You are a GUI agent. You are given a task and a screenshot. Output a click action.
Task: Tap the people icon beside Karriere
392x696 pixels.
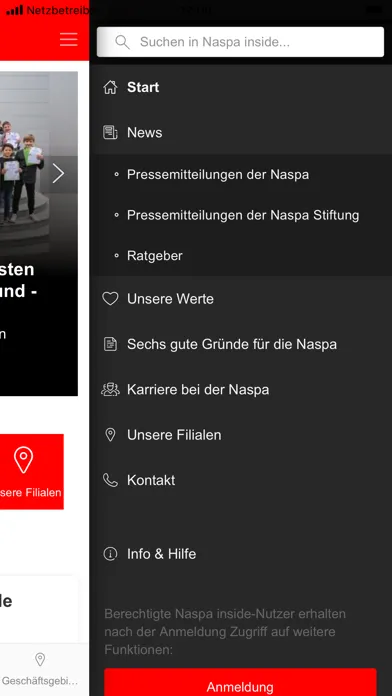(110, 389)
